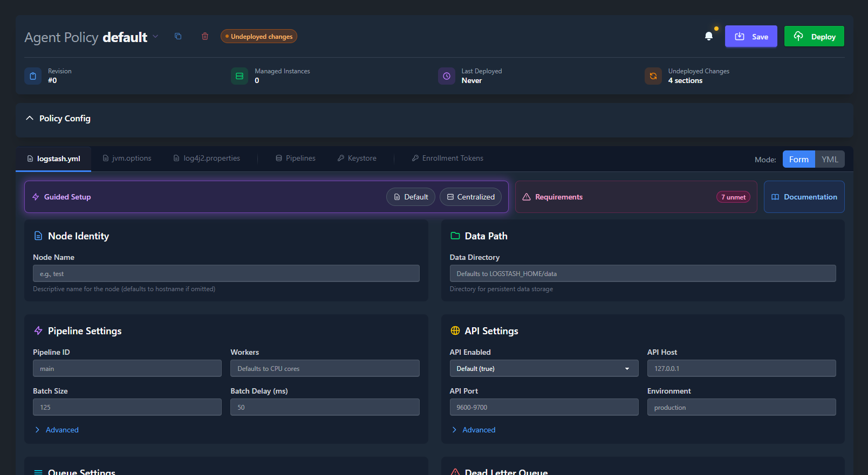Image resolution: width=868 pixels, height=475 pixels.
Task: Click the Revision clipboard icon
Action: pyautogui.click(x=33, y=76)
